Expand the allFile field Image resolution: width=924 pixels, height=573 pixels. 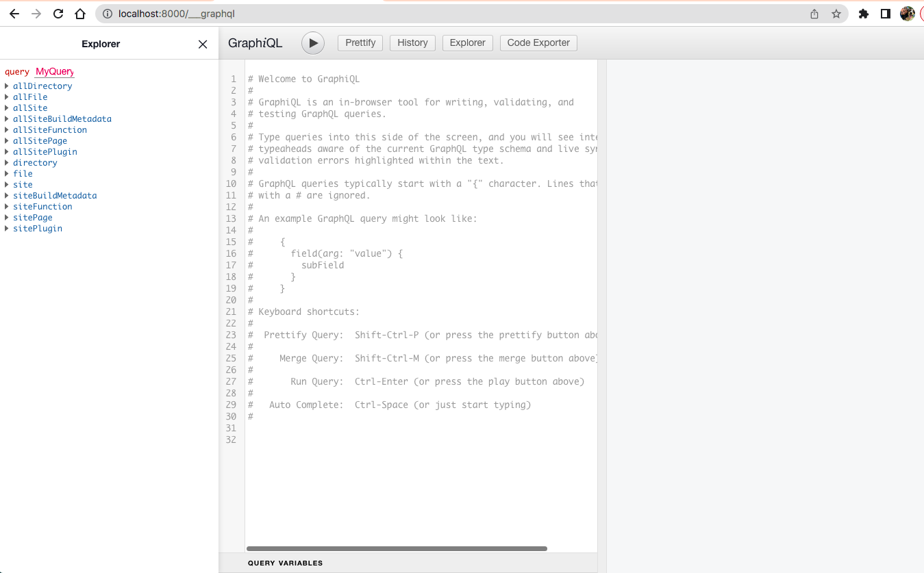(x=30, y=97)
